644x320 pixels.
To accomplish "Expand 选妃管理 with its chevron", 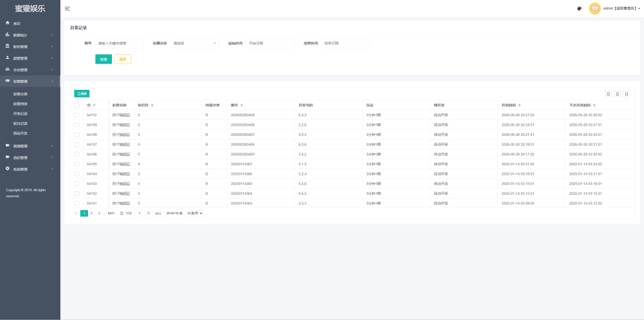I will point(52,157).
